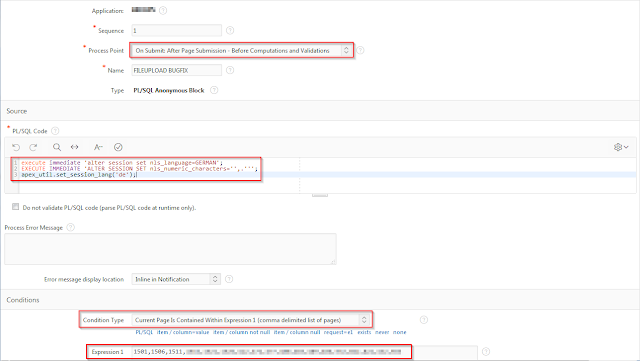Click the Sequence input field
Screen dimensions: 640x361
[176, 30]
